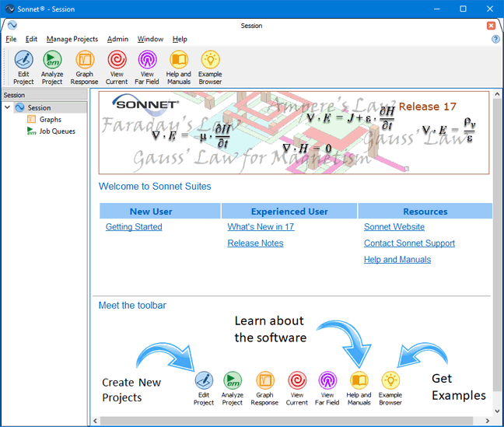Click Help and Manuals in Meet the toolbar image
The height and width of the screenshot is (427, 504).
(359, 388)
